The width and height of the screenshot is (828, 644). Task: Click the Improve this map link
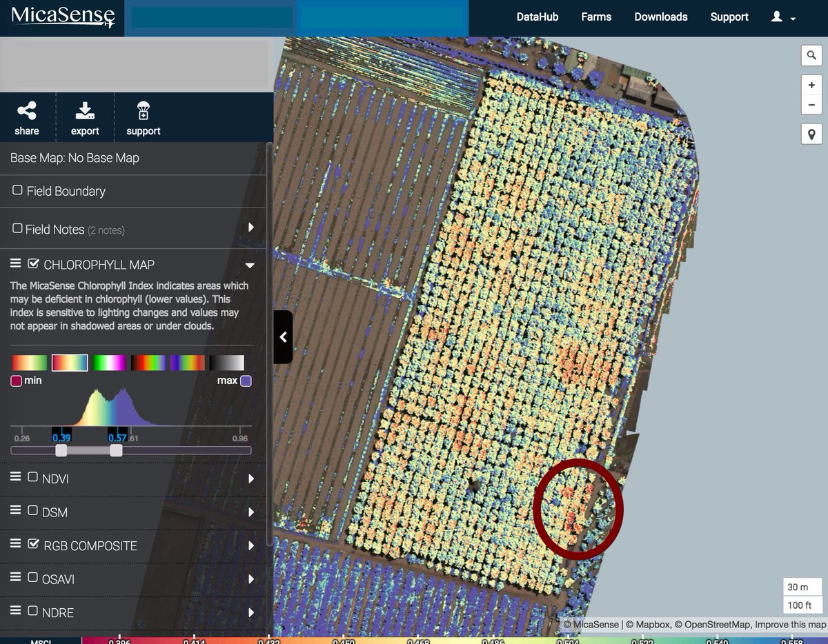pyautogui.click(x=791, y=625)
